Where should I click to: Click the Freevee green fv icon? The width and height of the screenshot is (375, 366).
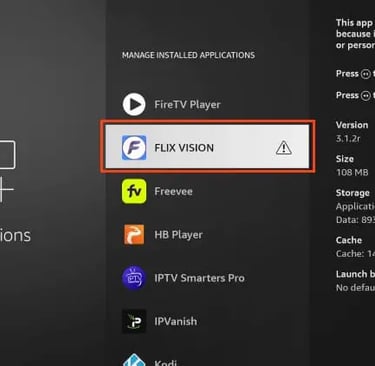(x=134, y=191)
